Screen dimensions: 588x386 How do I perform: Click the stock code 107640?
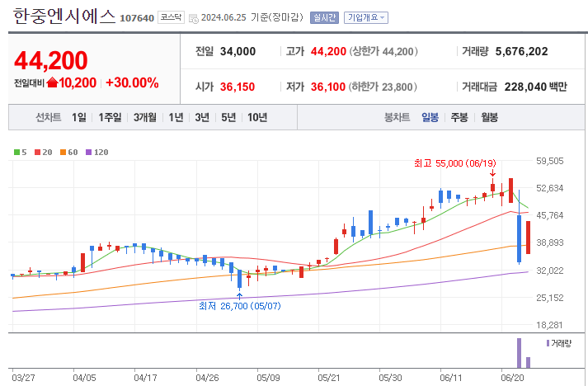(x=137, y=18)
